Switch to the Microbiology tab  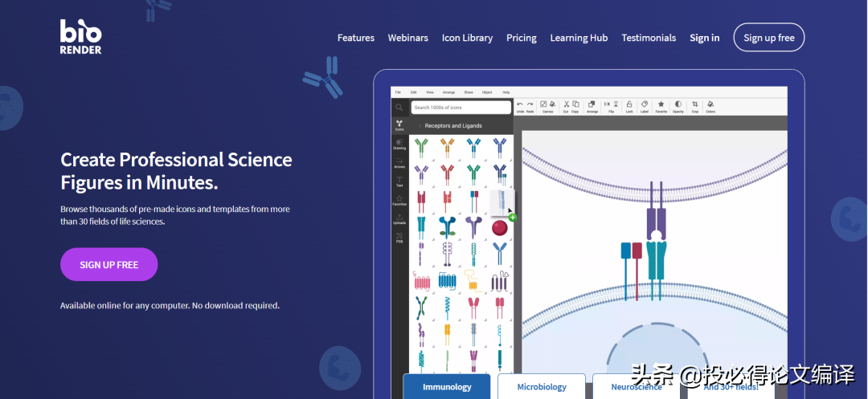click(x=542, y=386)
